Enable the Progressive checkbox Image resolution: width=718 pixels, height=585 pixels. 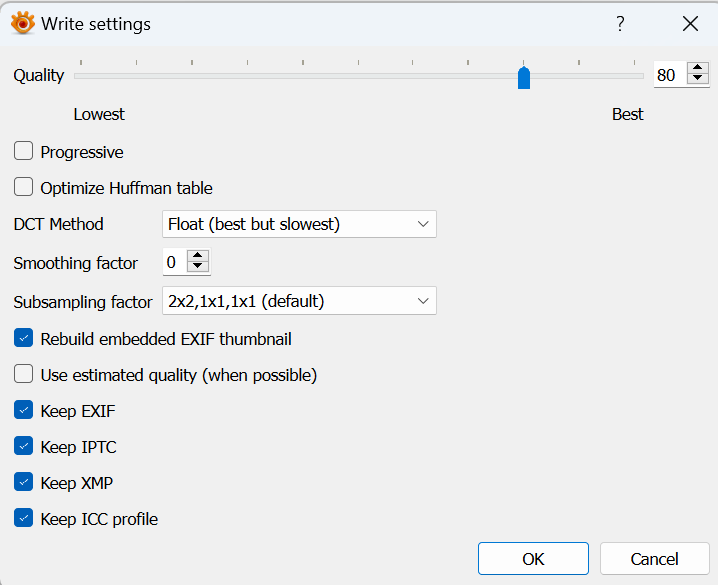[x=24, y=152]
